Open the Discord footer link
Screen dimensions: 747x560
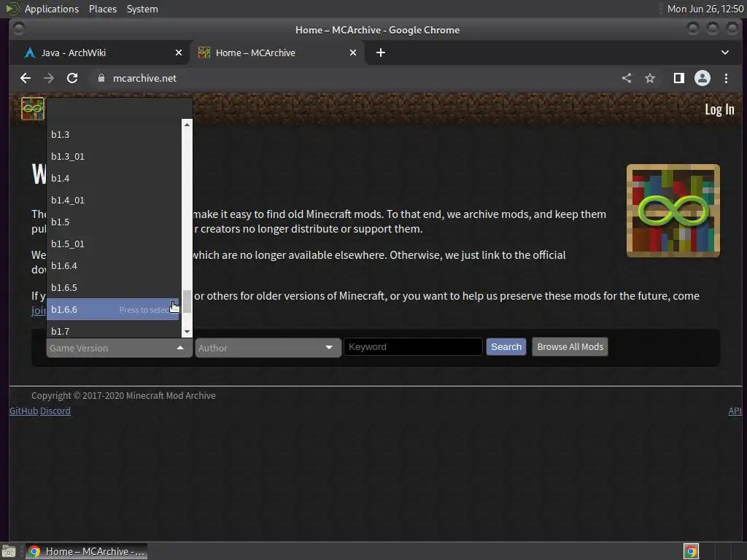55,411
